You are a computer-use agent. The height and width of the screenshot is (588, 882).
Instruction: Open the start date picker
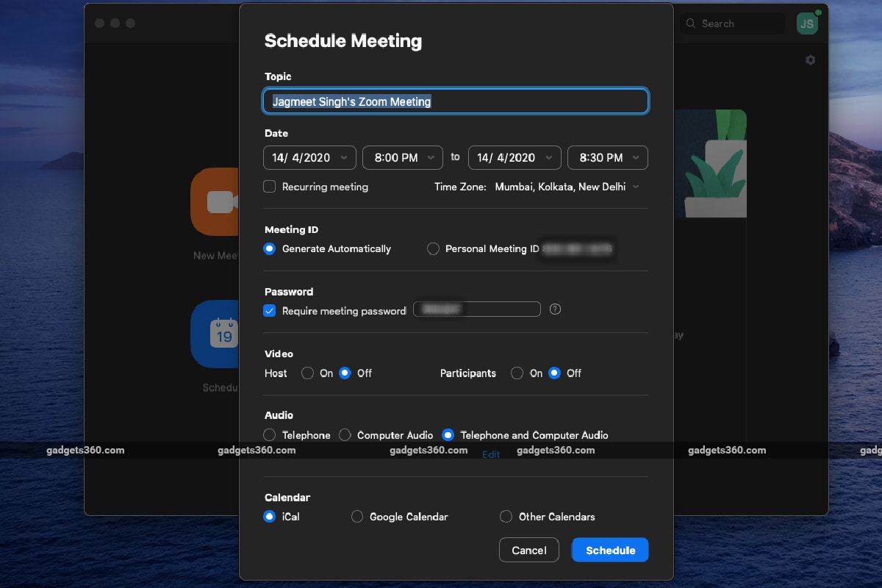tap(309, 157)
